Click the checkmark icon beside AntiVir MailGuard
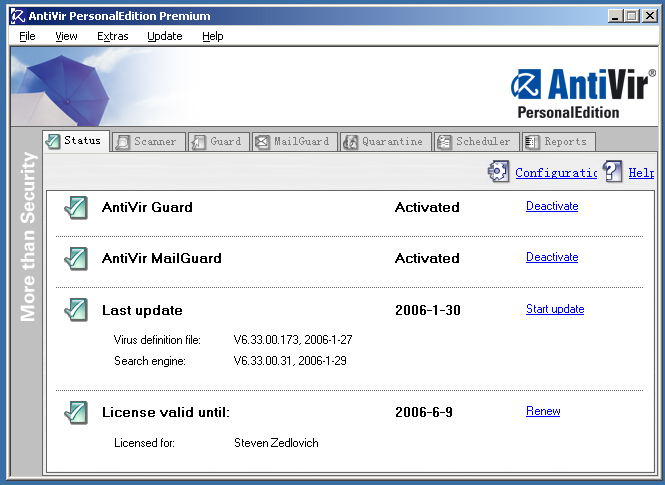665x485 pixels. pos(76,259)
